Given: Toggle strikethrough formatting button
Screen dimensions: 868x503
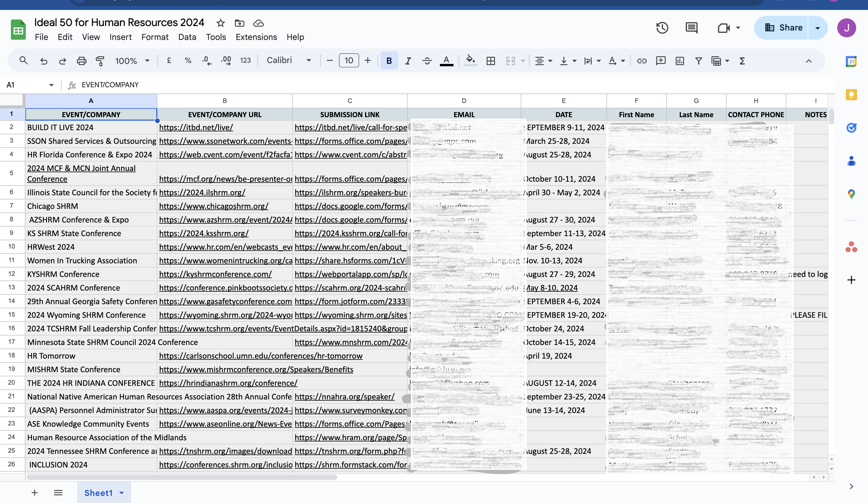Looking at the screenshot, I should [427, 61].
